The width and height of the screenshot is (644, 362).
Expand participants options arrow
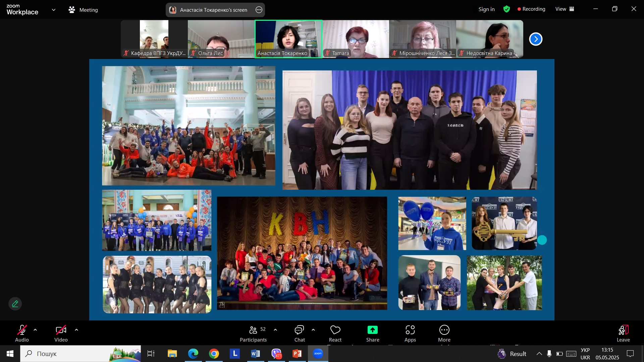[x=275, y=330]
